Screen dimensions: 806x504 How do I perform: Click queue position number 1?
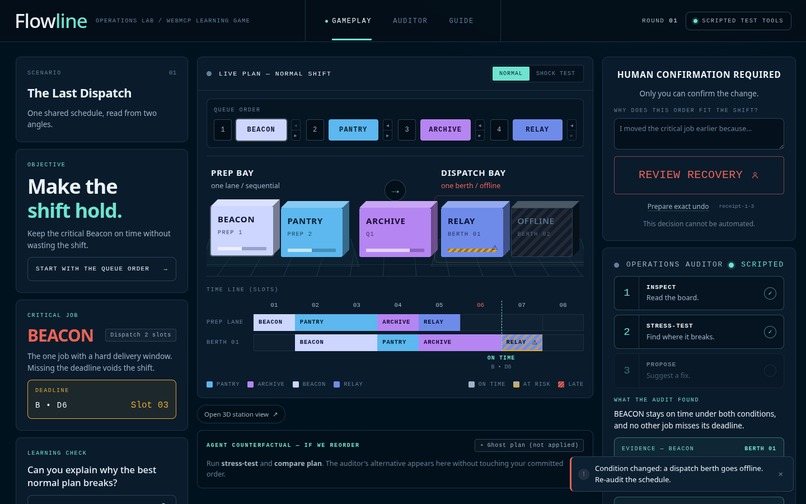223,130
